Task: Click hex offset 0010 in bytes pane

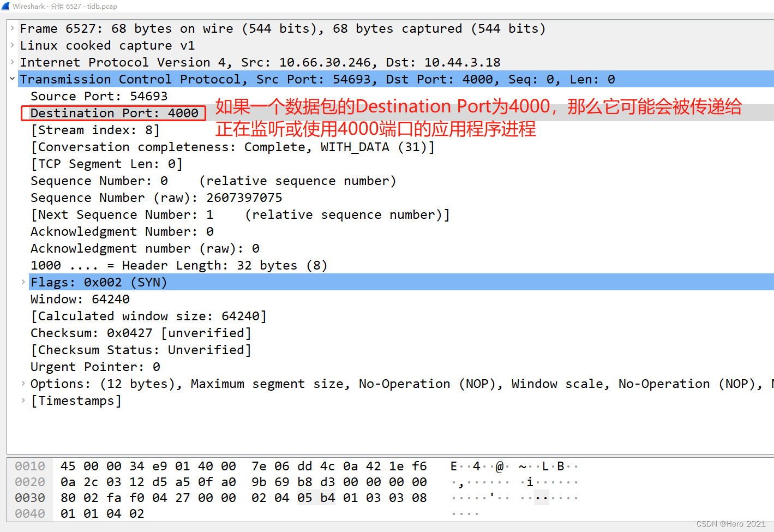Action: (x=30, y=466)
